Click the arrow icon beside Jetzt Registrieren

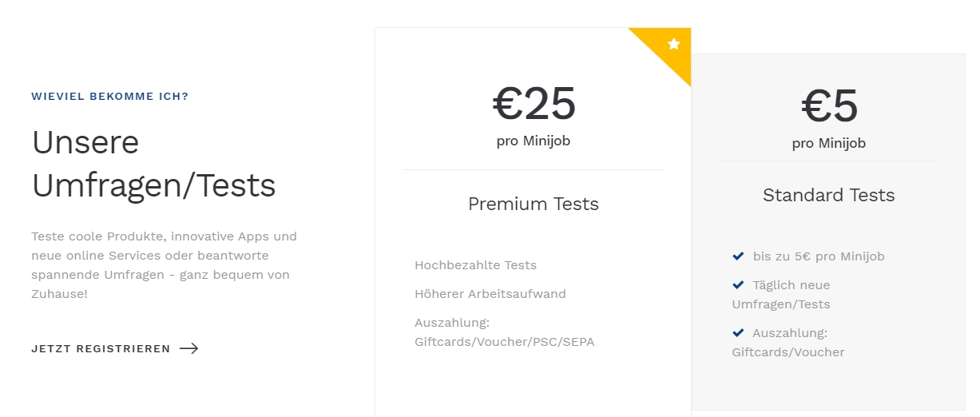[189, 348]
